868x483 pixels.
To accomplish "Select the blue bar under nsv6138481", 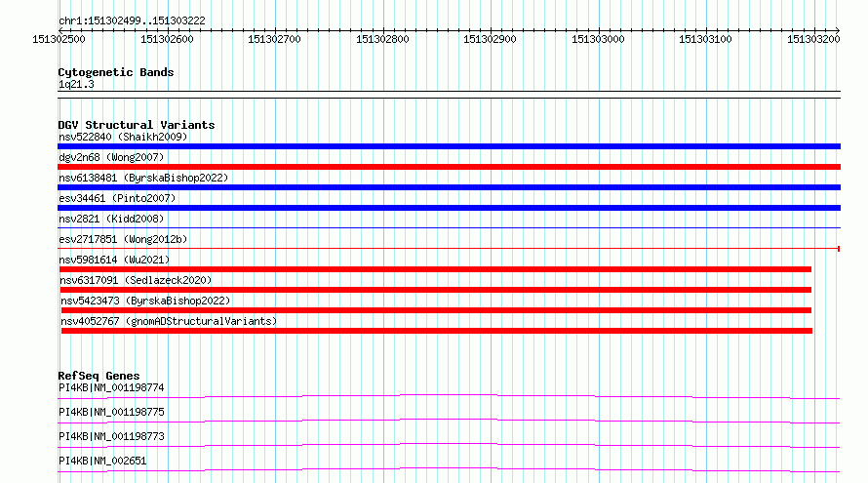I will [449, 187].
